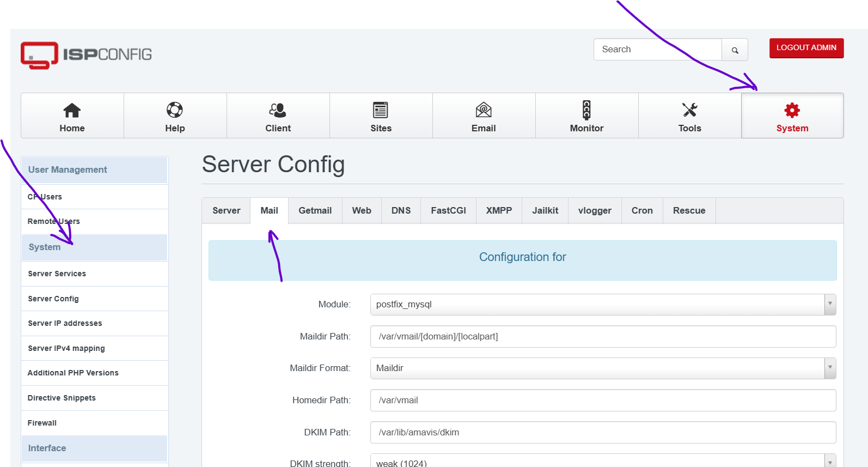The width and height of the screenshot is (868, 467).
Task: Switch to the Jailkit tab
Action: pyautogui.click(x=545, y=211)
